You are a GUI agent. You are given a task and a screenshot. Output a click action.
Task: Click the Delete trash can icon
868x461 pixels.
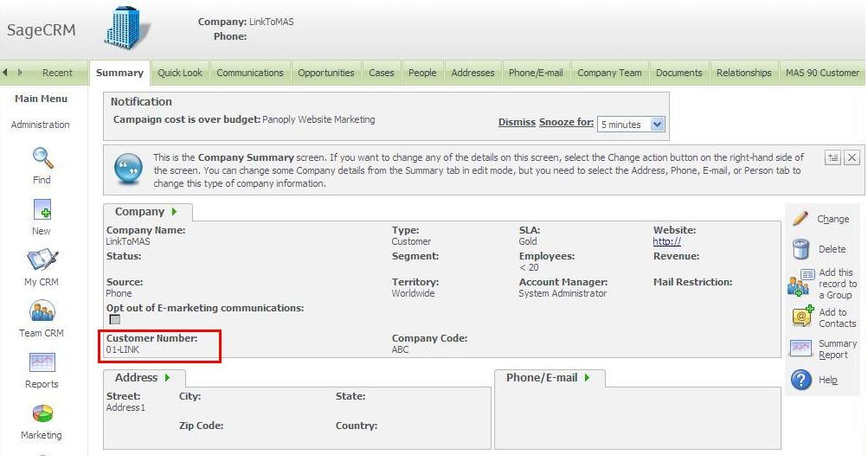pos(800,249)
